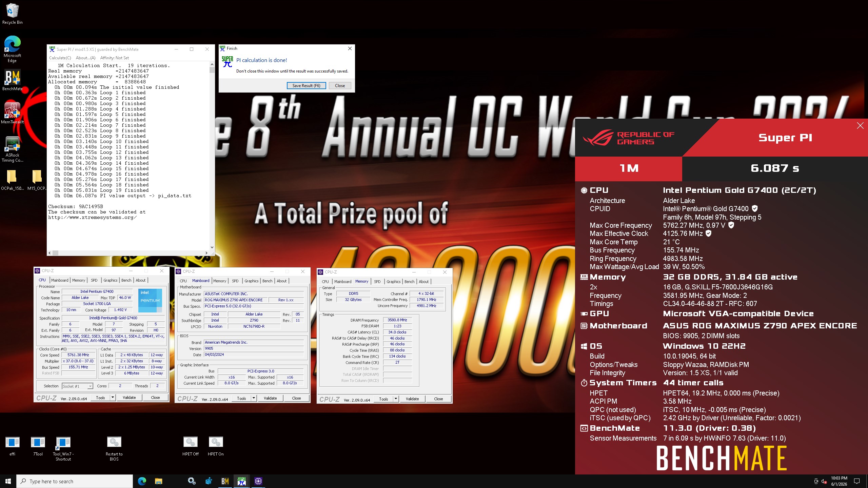Click Close button in Memory CPU-Z window

(438, 399)
